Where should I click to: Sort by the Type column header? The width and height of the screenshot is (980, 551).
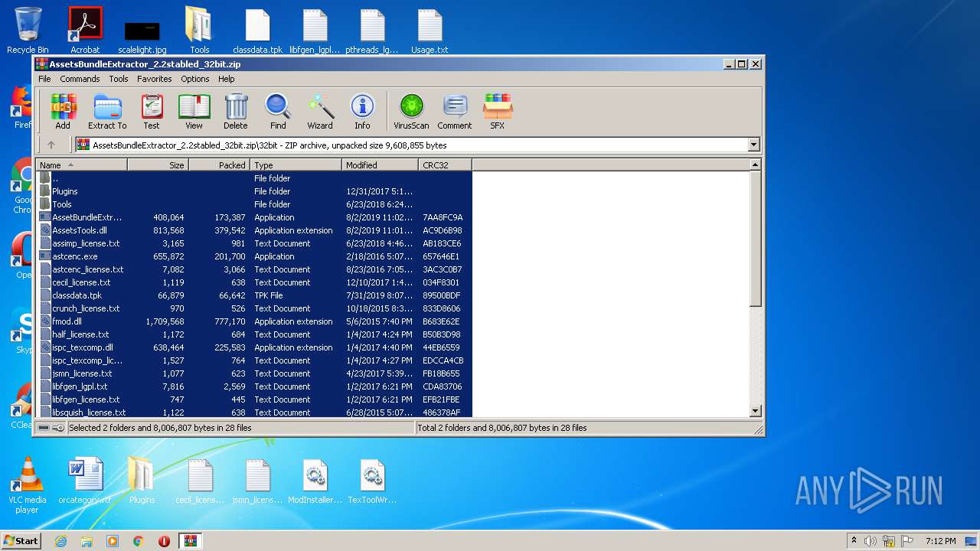click(296, 165)
